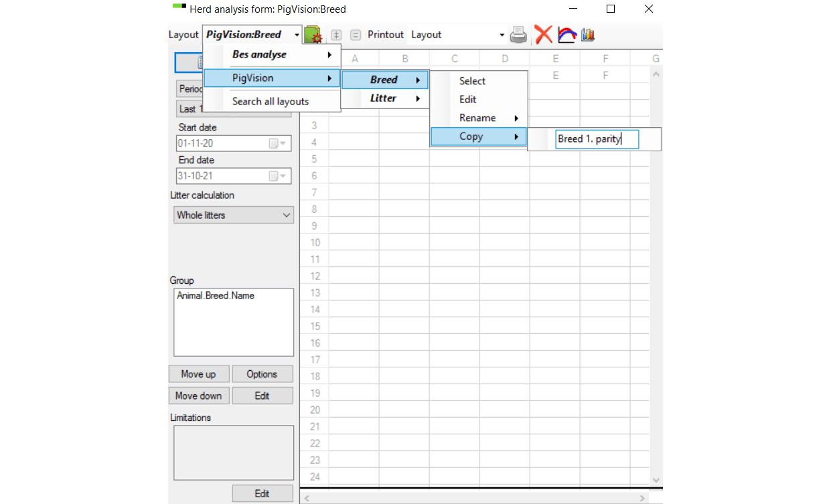831x504 pixels.
Task: Select row header 10
Action: pyautogui.click(x=315, y=243)
